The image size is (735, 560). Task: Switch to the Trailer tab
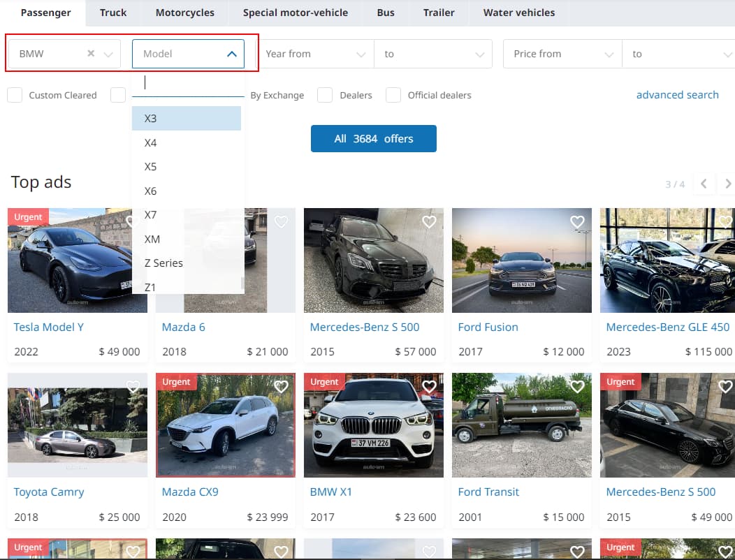tap(439, 13)
